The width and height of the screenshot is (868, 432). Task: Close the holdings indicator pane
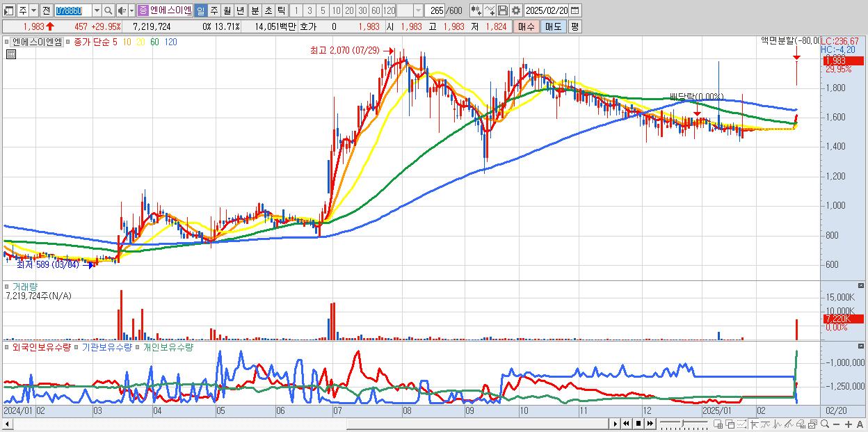point(862,346)
